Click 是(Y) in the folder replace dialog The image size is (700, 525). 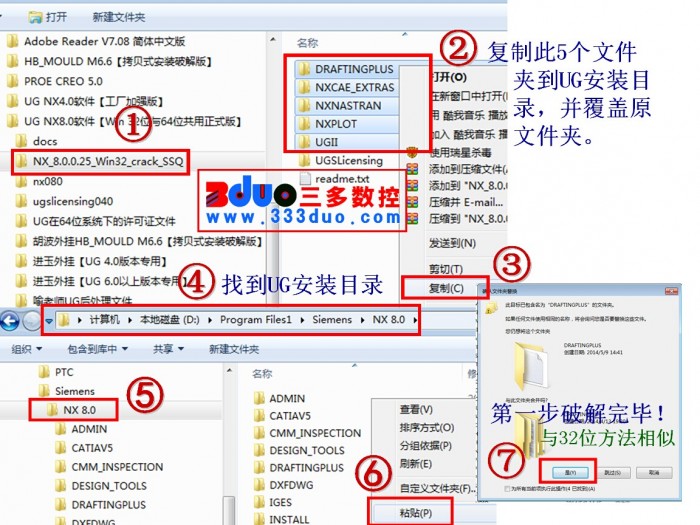click(570, 472)
